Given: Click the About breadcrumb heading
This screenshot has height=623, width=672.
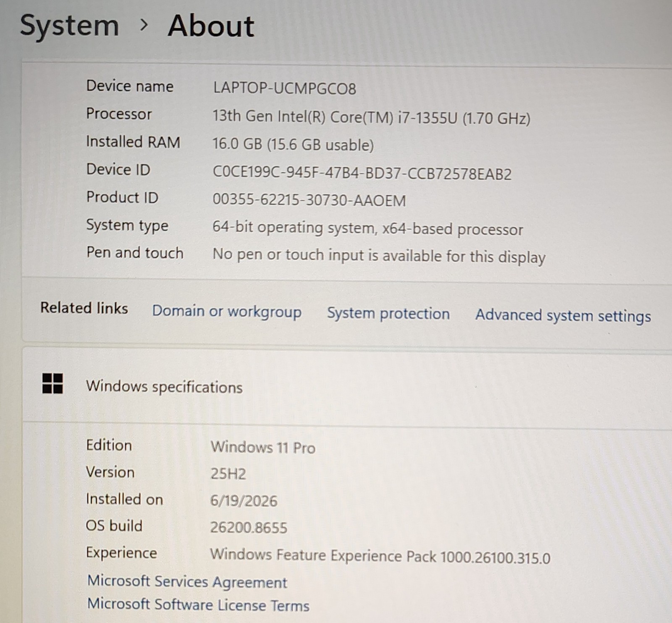Looking at the screenshot, I should (211, 26).
